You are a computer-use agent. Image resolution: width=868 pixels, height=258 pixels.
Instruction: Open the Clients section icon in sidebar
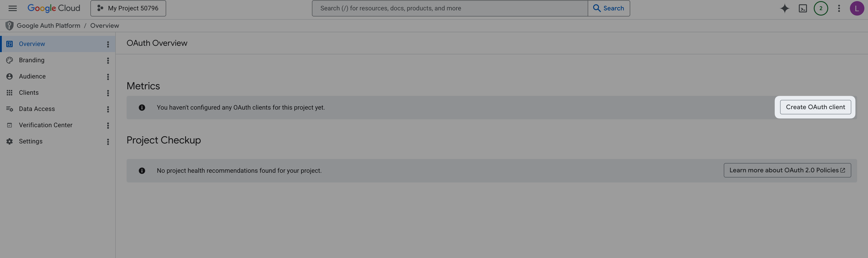coord(9,92)
